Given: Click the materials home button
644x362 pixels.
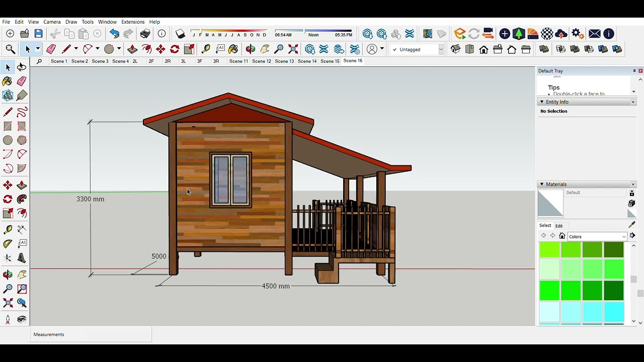Looking at the screenshot, I should tap(562, 236).
